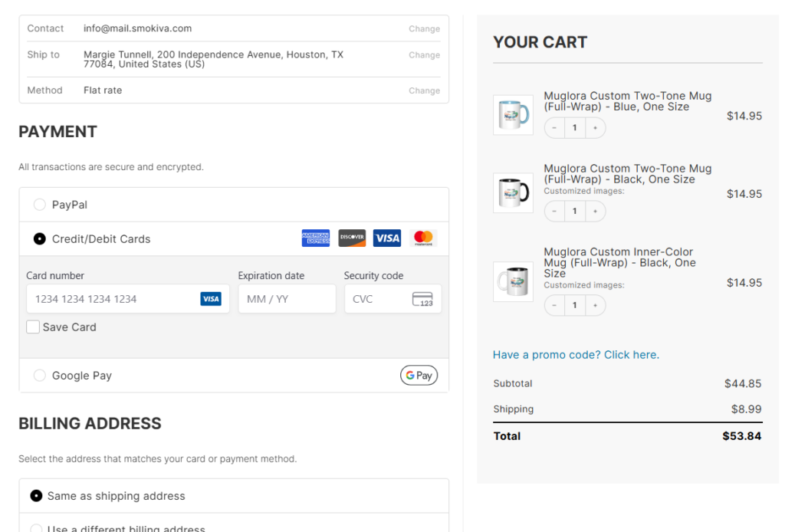Image resolution: width=785 pixels, height=532 pixels.
Task: Select the PayPal payment option
Action: [40, 205]
